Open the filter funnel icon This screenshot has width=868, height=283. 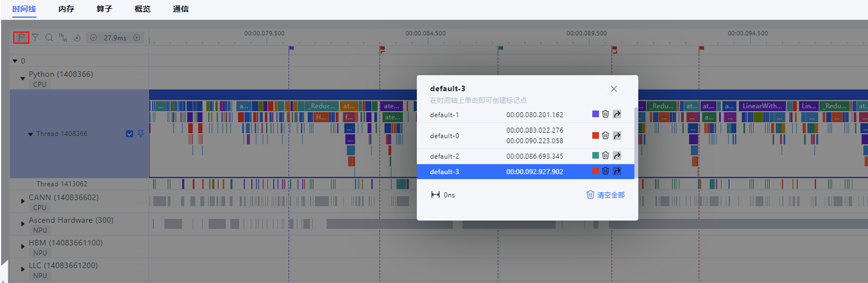[x=35, y=38]
